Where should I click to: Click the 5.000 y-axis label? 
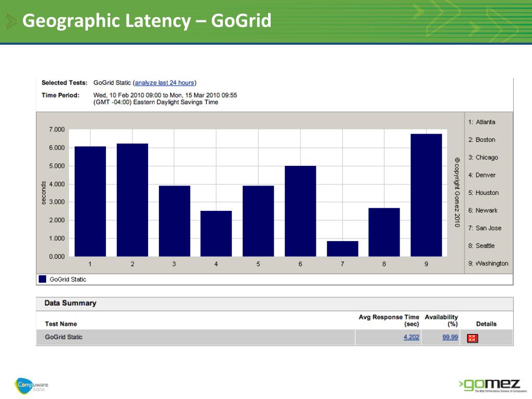[57, 166]
